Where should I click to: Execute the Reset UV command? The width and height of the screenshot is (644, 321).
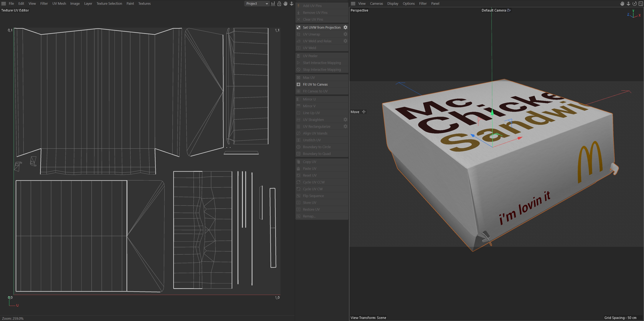tap(310, 175)
